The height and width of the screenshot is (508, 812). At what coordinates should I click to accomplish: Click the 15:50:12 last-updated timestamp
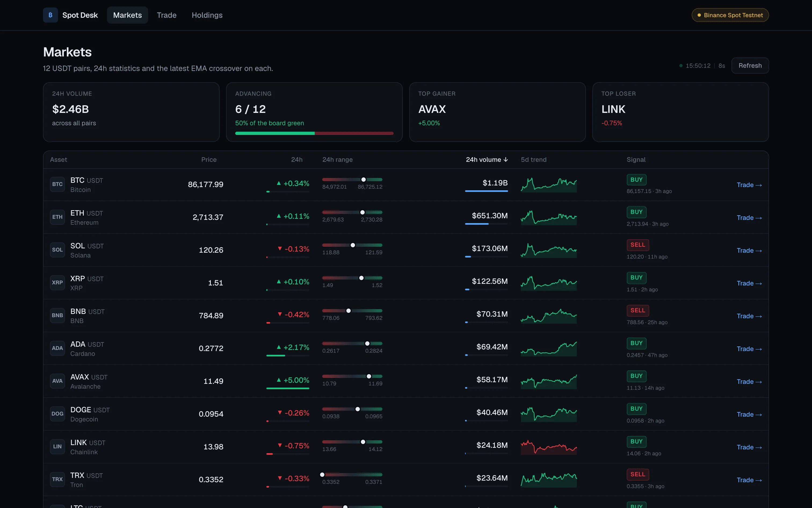coord(698,66)
